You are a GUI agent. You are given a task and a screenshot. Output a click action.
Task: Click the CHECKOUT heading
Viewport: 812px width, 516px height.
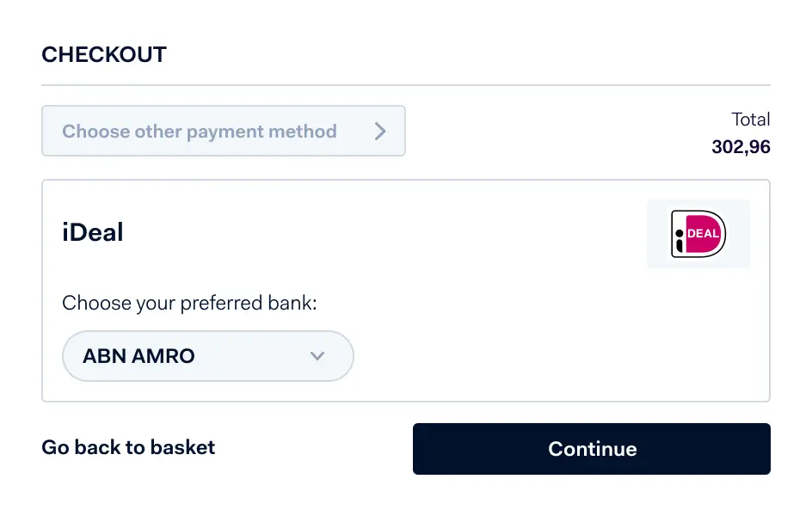point(104,55)
